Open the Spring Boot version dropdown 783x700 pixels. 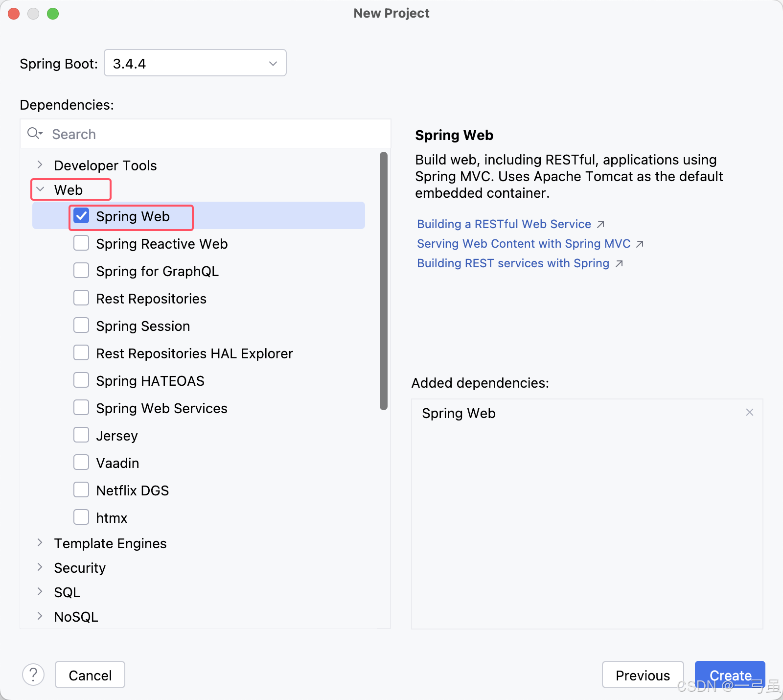pos(195,63)
